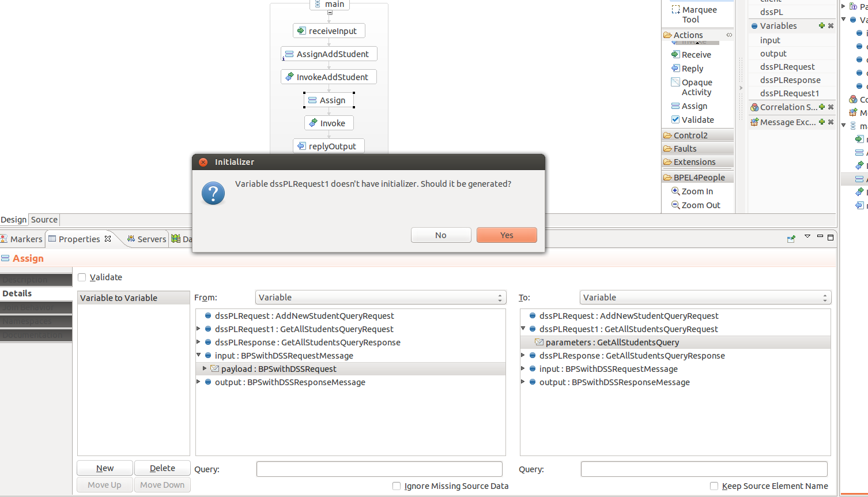This screenshot has height=497, width=868.
Task: Click the pin icon on the Actions drawer
Action: [729, 35]
